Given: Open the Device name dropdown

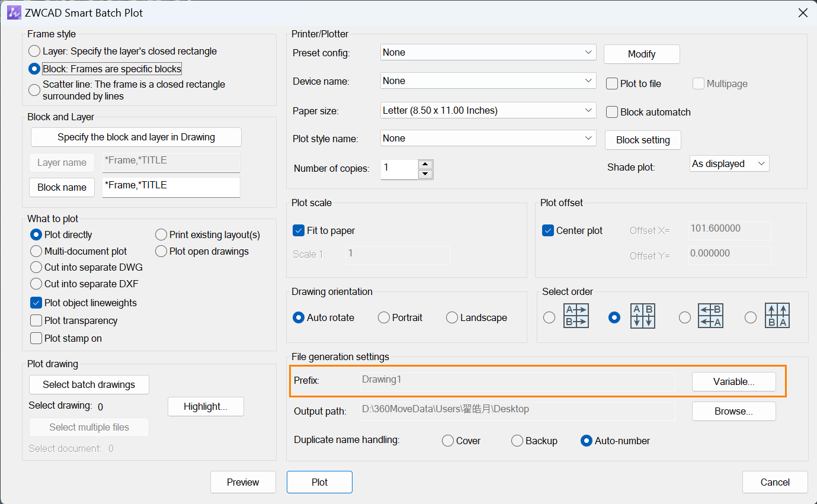Looking at the screenshot, I should pyautogui.click(x=488, y=81).
